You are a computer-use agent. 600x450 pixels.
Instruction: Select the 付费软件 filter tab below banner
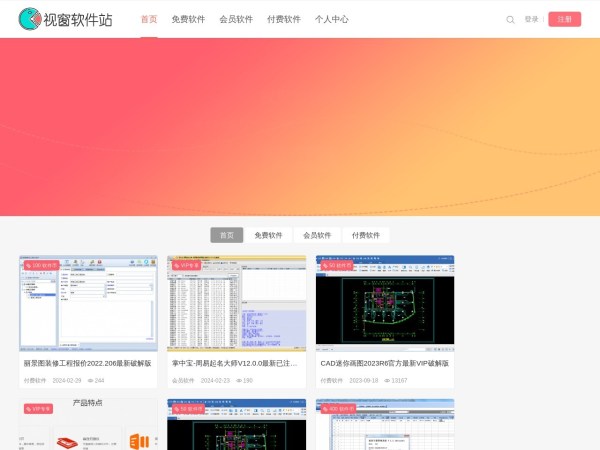[366, 235]
